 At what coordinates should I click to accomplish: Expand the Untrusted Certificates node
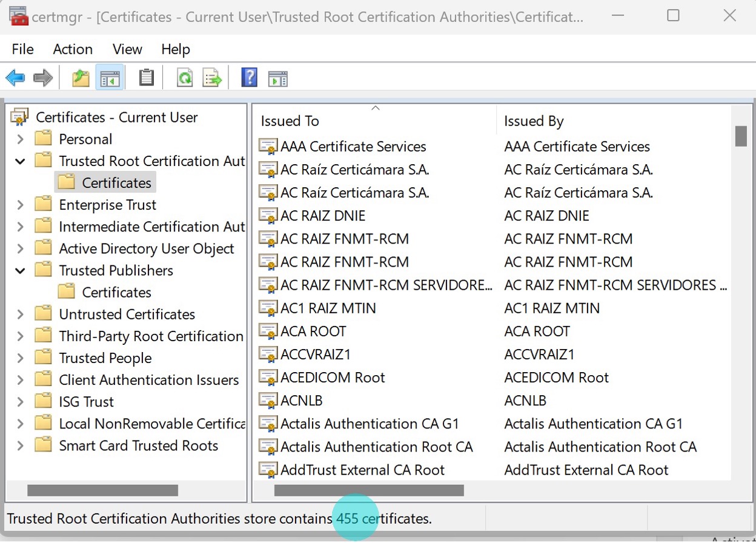21,314
